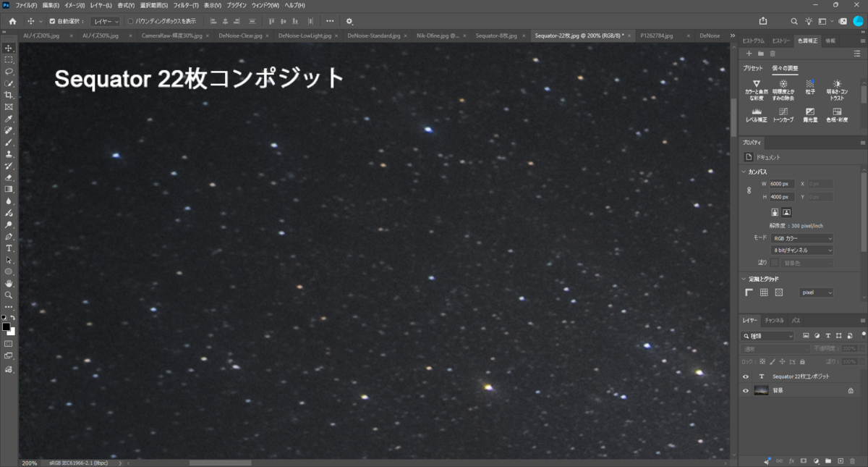The image size is (868, 467).
Task: Select the Eraser tool
Action: tap(9, 177)
